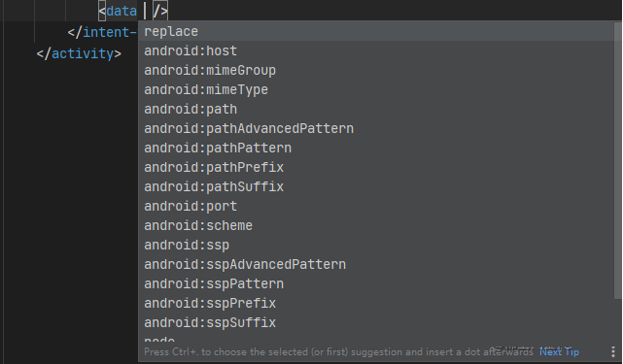Choose the android:scheme attribute
Screen dimensions: 623x364
(x=376, y=226)
